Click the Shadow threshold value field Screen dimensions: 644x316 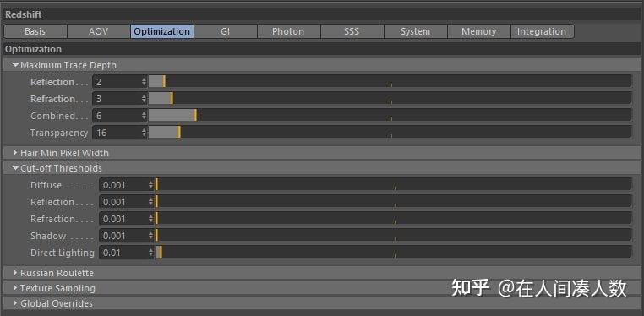pyautogui.click(x=123, y=235)
